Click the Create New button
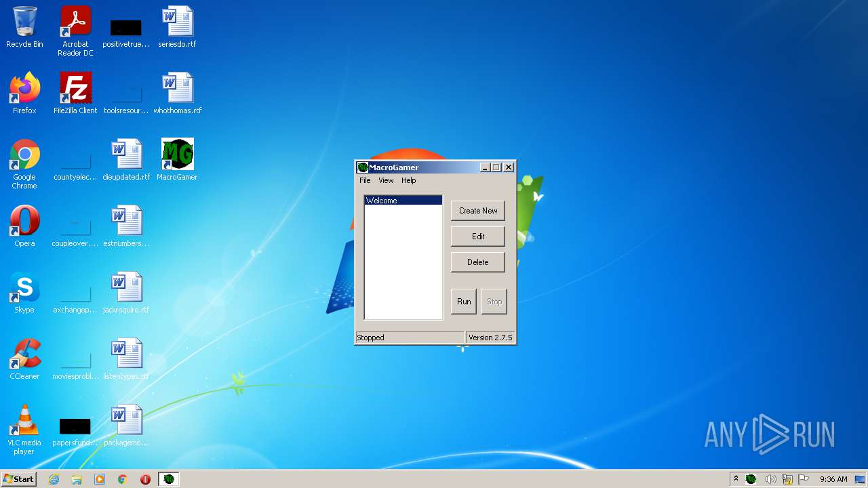868x488 pixels. 478,211
